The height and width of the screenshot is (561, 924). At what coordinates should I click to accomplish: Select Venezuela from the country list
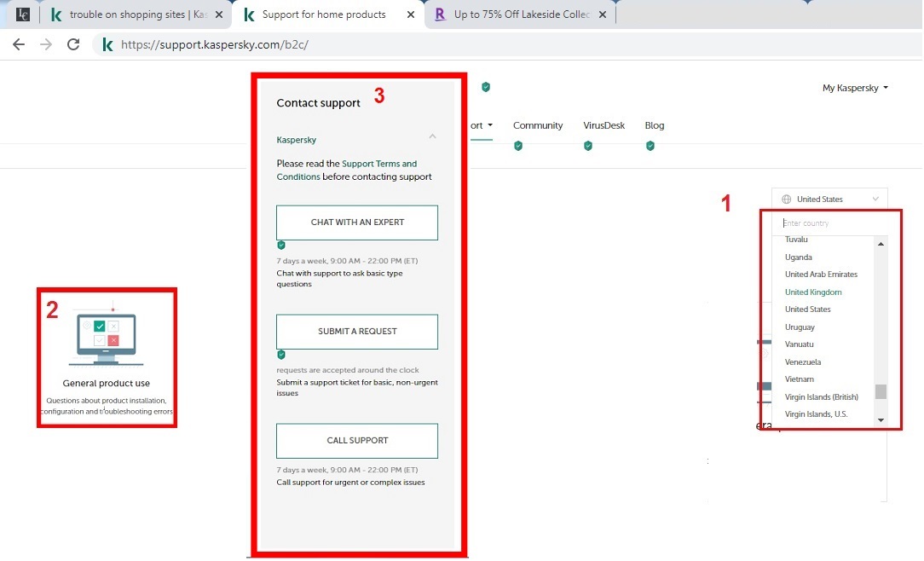803,361
